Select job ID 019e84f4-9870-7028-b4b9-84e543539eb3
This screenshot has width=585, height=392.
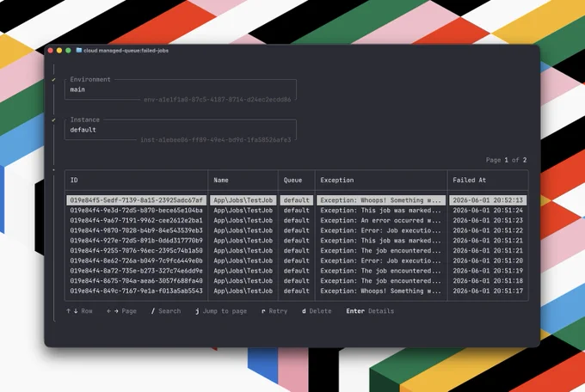[x=136, y=230]
